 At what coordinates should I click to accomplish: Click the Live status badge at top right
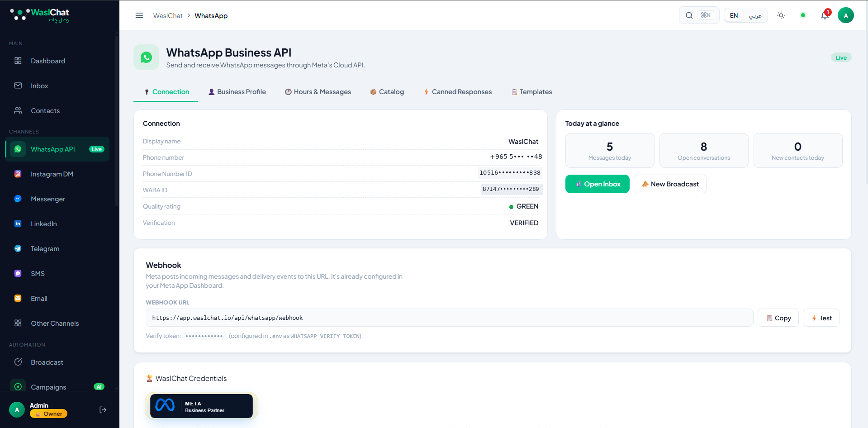tap(841, 57)
